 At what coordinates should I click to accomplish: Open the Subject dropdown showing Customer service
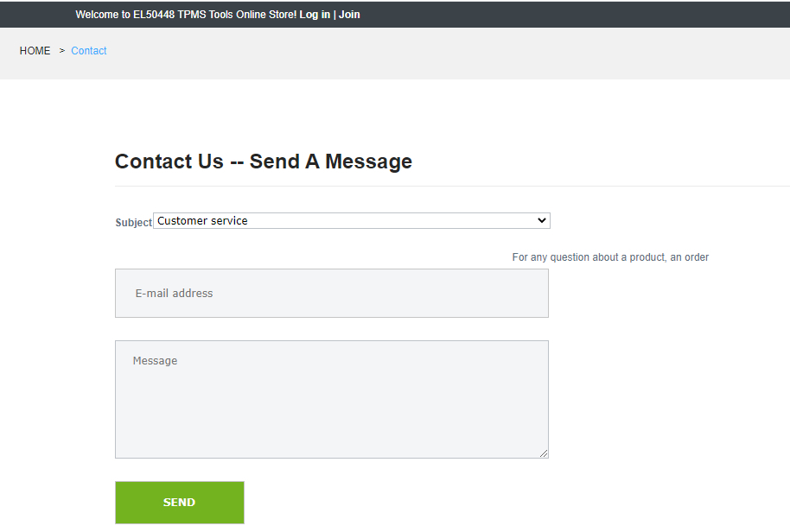point(346,221)
